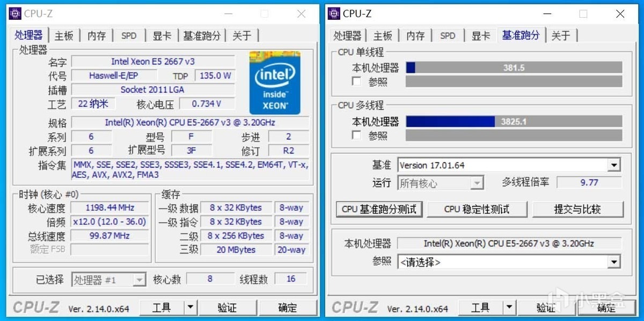
Task: Open the 内存 tab in right window
Action: 415,36
